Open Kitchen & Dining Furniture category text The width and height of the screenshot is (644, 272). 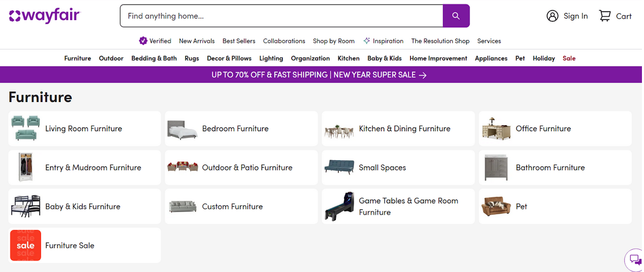click(x=405, y=129)
